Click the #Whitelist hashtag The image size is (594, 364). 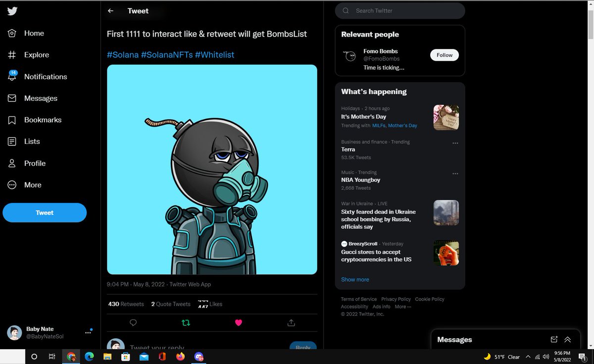pos(215,55)
